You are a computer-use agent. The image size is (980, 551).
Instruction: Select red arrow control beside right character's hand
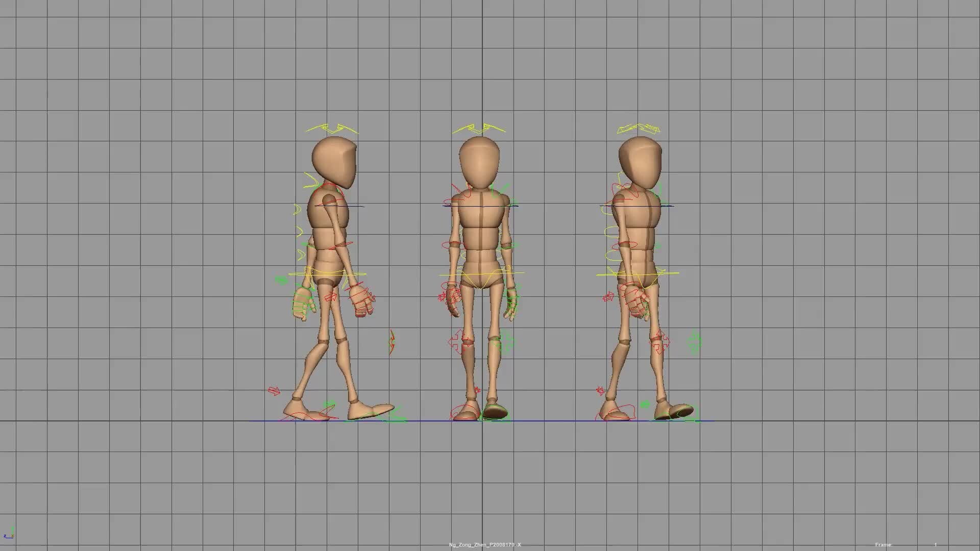(x=608, y=297)
